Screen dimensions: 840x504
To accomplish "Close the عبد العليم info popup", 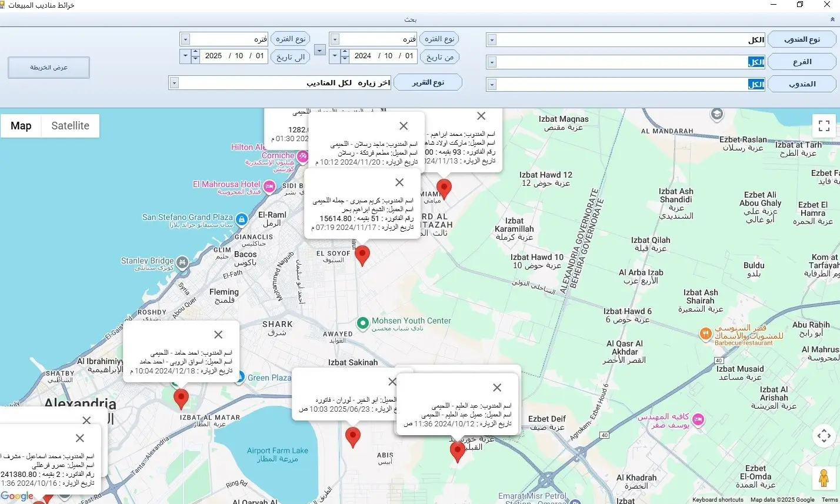I will pos(497,388).
